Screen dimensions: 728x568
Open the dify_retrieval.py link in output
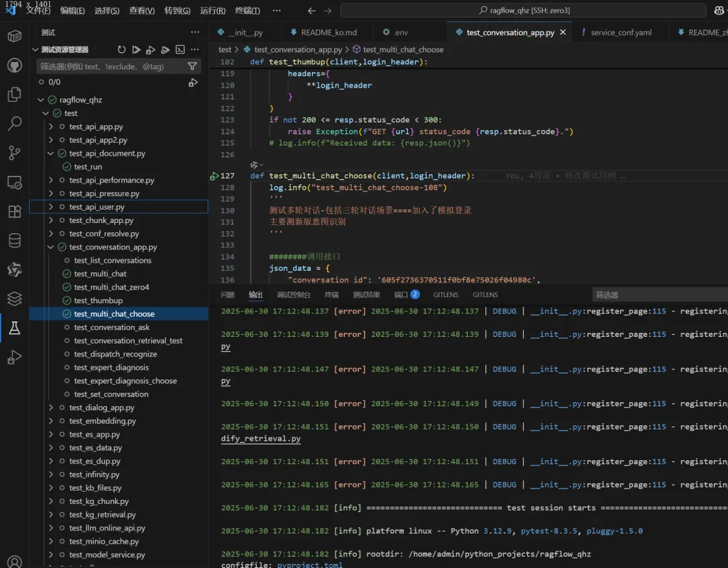tap(261, 439)
